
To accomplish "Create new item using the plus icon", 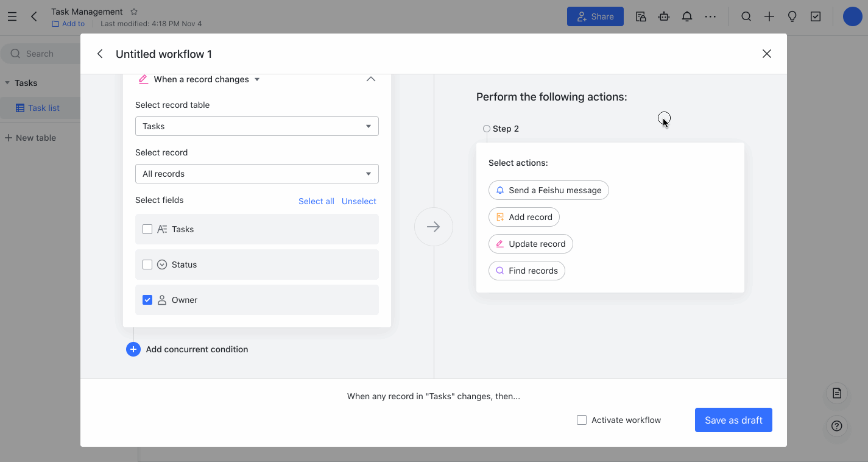I will click(x=769, y=16).
